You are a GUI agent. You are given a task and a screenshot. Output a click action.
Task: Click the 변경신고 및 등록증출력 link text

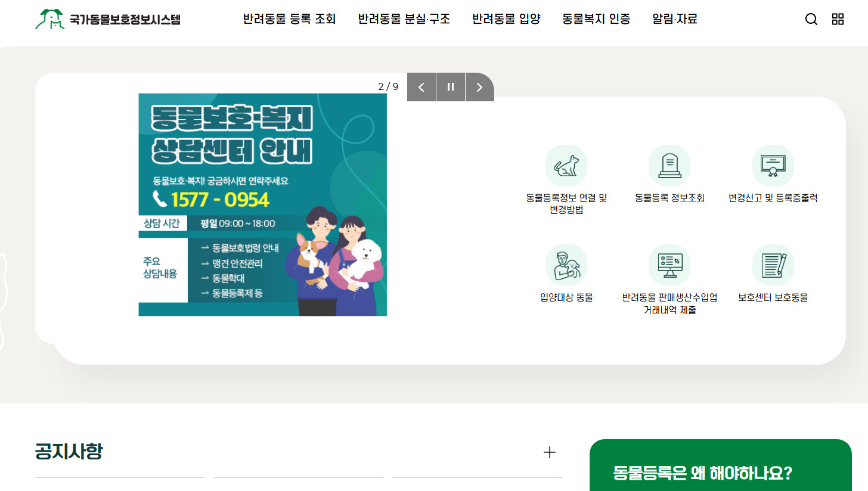pyautogui.click(x=773, y=198)
